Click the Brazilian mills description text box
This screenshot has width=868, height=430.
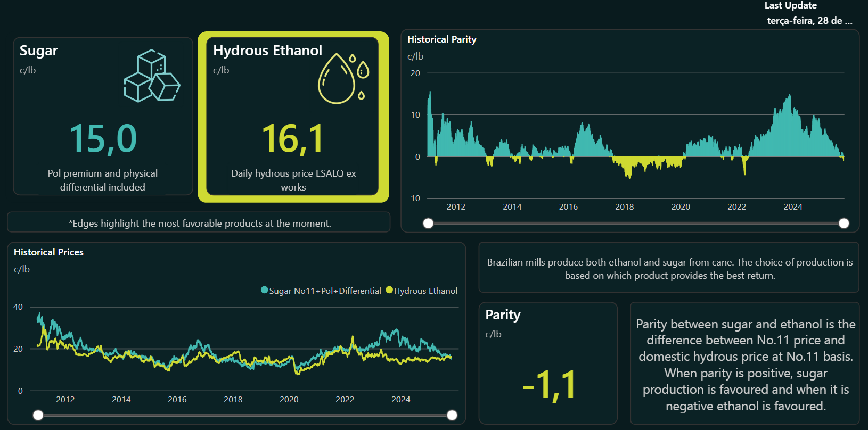669,269
